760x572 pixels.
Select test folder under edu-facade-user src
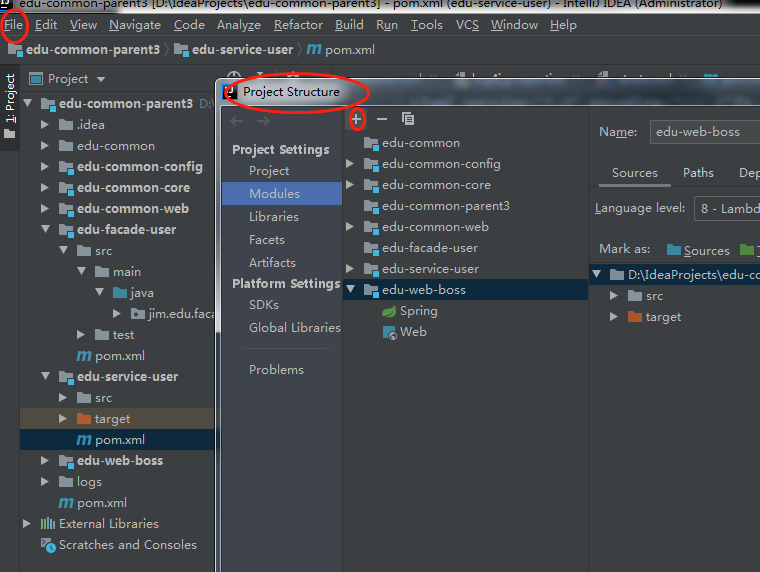[x=114, y=335]
